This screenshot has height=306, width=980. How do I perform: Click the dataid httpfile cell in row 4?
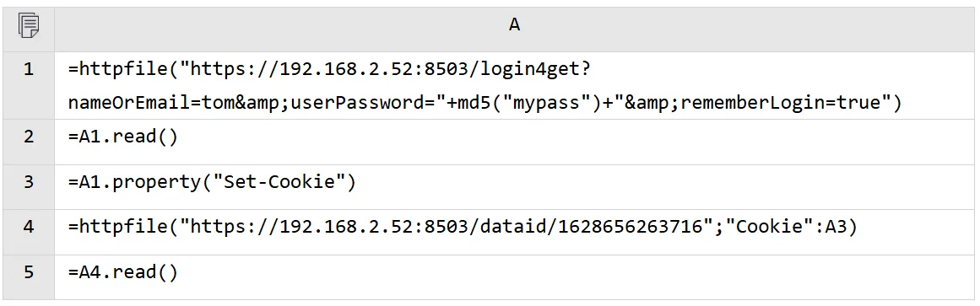[x=514, y=232]
